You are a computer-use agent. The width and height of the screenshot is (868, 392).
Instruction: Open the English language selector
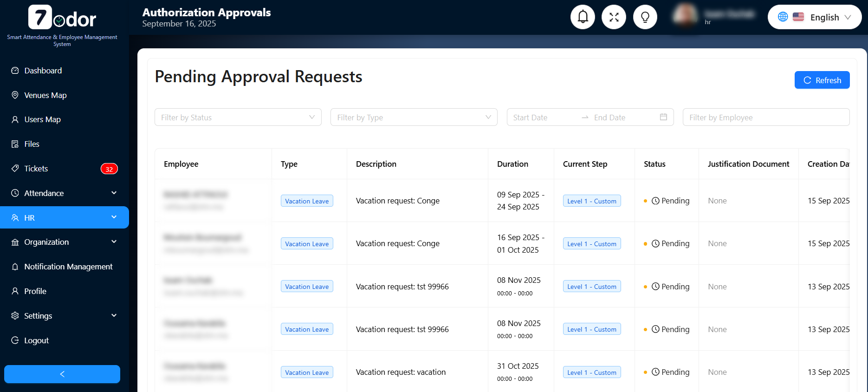pyautogui.click(x=814, y=17)
